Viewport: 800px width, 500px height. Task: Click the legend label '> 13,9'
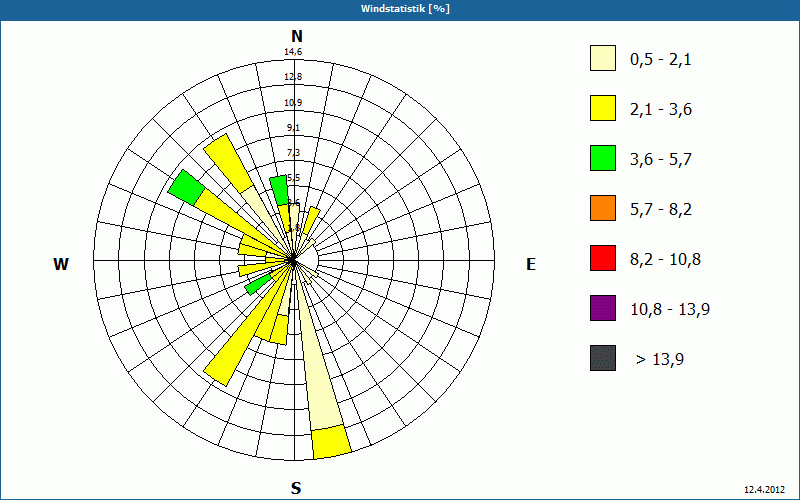coord(660,360)
